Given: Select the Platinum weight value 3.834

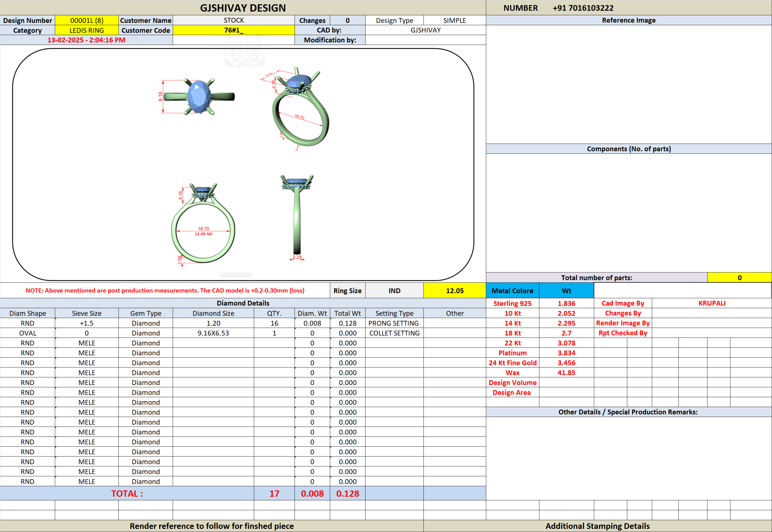Looking at the screenshot, I should pyautogui.click(x=566, y=353).
